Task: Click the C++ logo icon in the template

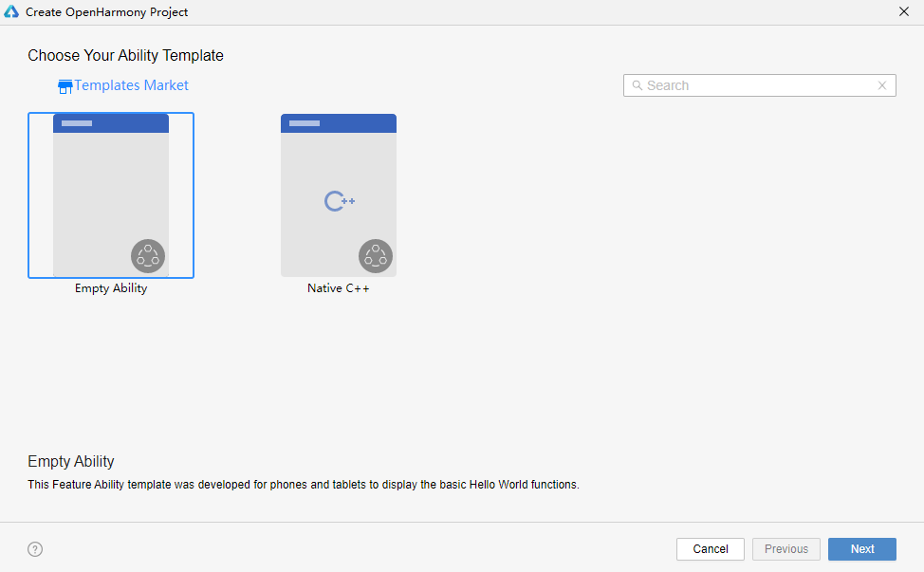Action: pos(339,201)
